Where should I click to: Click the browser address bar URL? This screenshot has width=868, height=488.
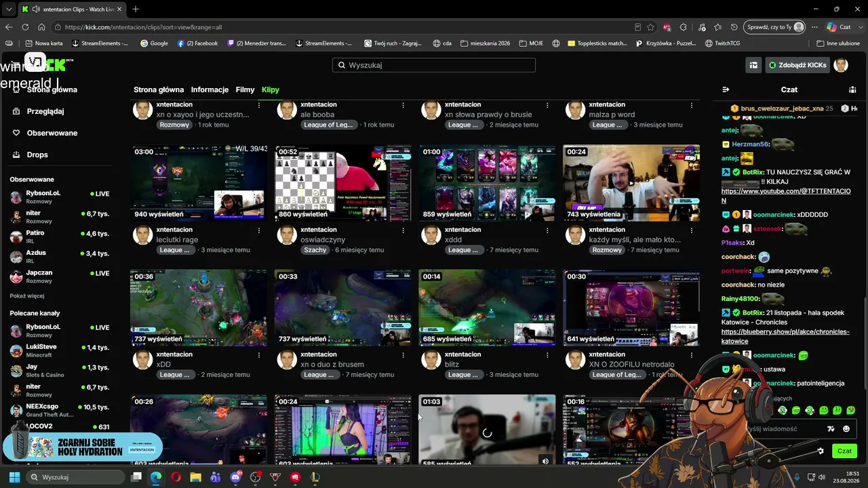coord(144,27)
